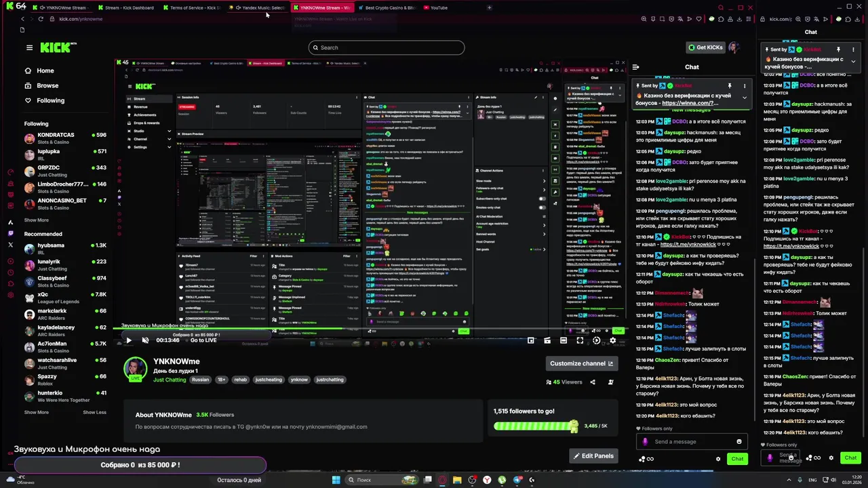Share the stream via share icon

(x=592, y=382)
